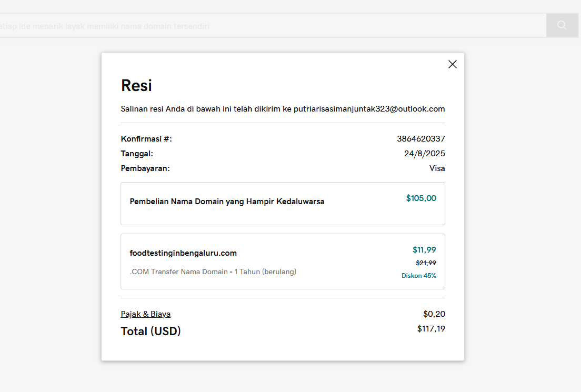Click the Resi heading
This screenshot has height=392, width=581.
[136, 85]
